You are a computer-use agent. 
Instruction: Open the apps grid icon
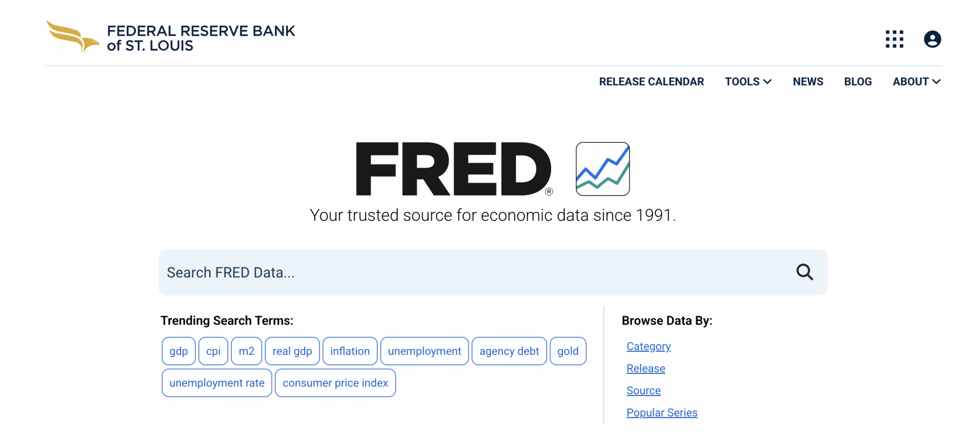tap(894, 39)
